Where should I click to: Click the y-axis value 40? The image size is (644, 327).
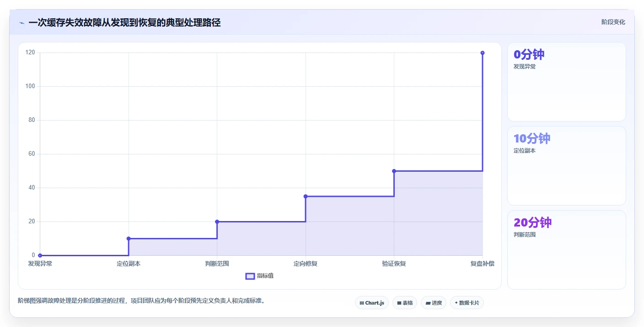click(x=32, y=188)
